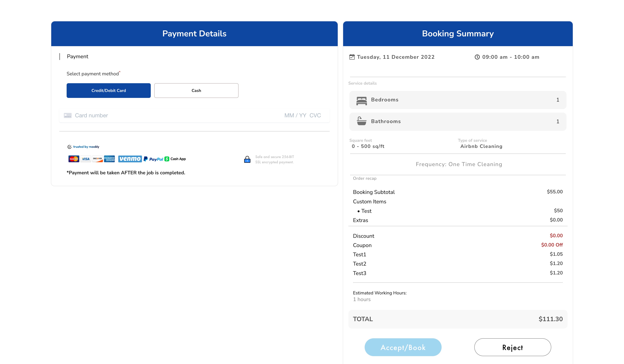Click the Test custom item $50 amount

coord(558,210)
